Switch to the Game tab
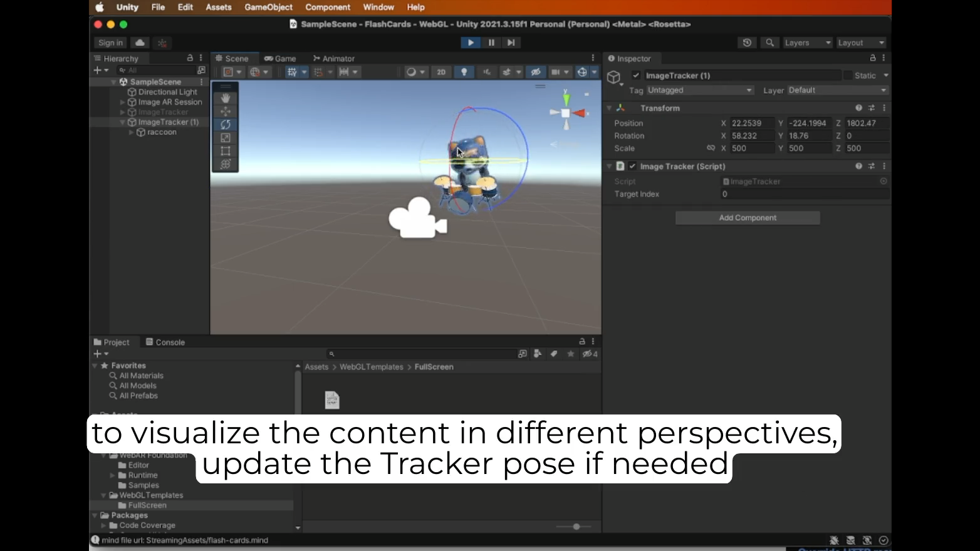 tap(280, 58)
